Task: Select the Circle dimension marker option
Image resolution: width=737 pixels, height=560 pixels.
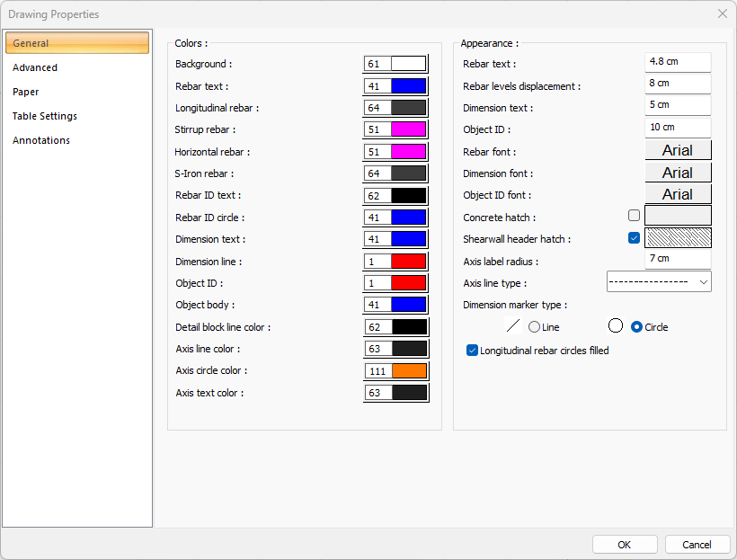Action: click(x=637, y=327)
